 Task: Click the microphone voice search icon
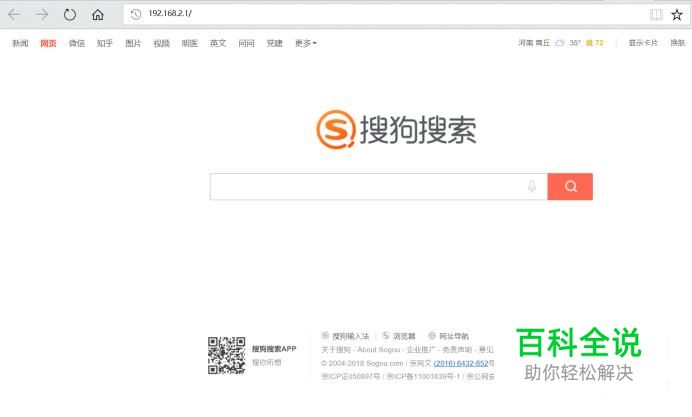532,186
